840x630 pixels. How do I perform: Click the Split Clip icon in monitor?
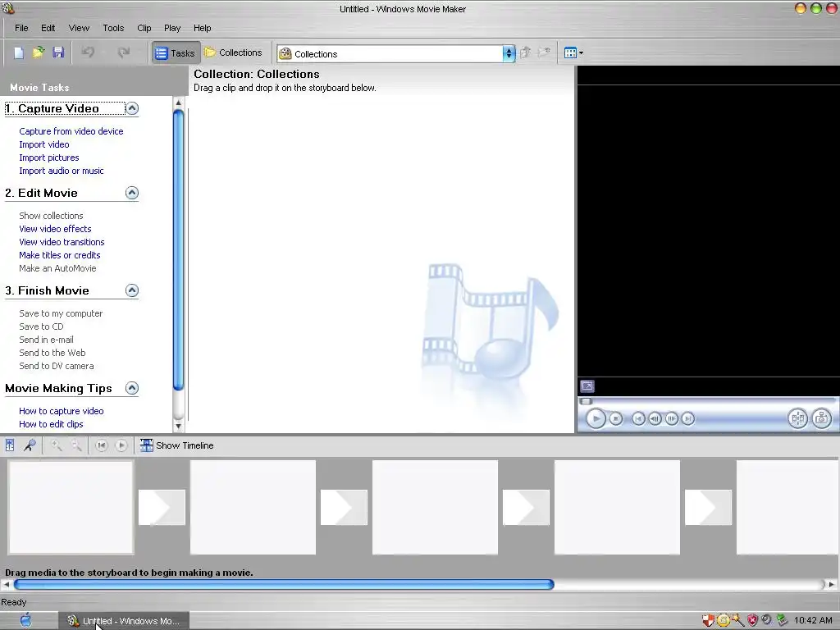[x=797, y=418]
